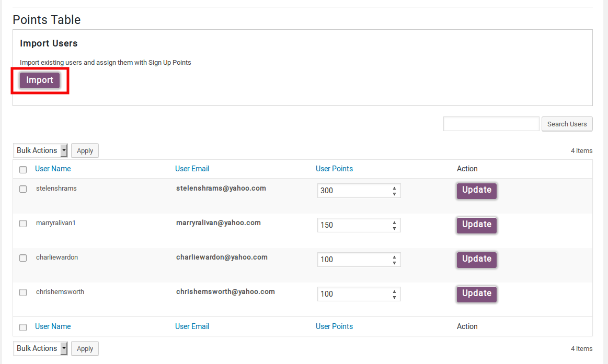Click the Import users button
Viewport: 608px width, 364px height.
40,80
